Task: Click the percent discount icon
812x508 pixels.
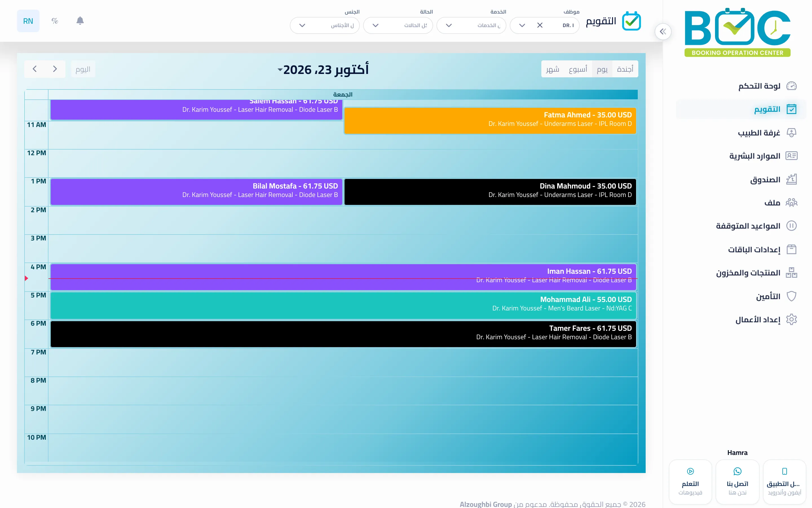Action: pyautogui.click(x=55, y=21)
